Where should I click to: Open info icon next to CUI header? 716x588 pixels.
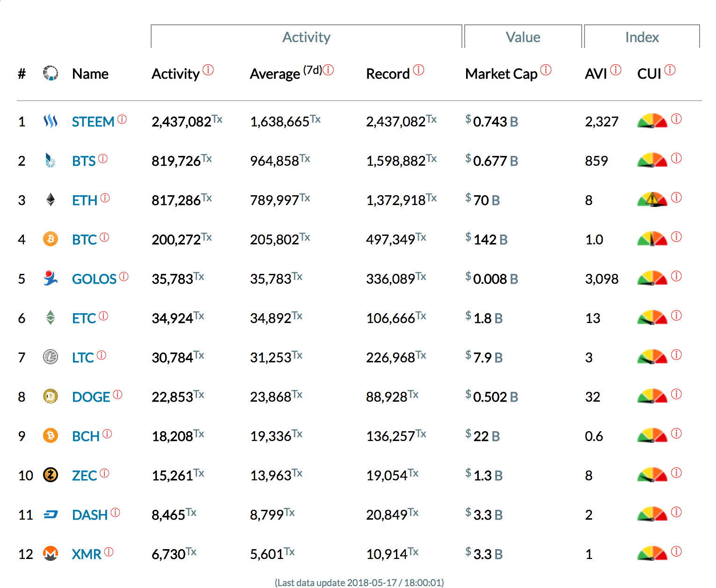pos(670,70)
